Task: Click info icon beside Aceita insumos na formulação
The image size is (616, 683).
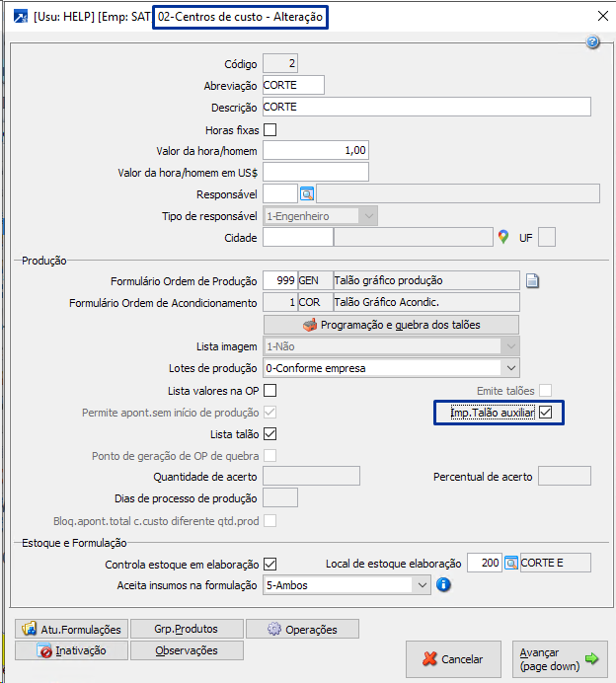Action: [443, 584]
